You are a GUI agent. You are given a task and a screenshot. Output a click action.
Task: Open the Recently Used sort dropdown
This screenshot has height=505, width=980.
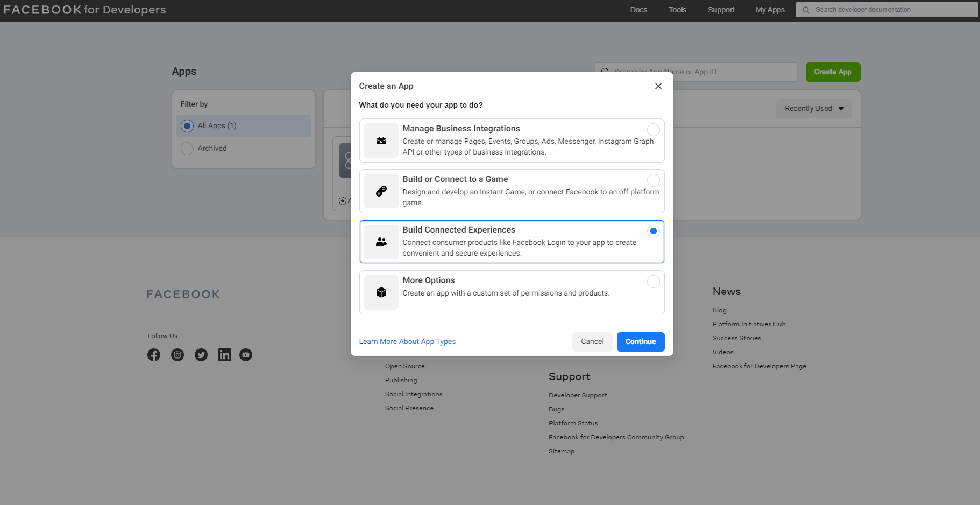tap(814, 109)
